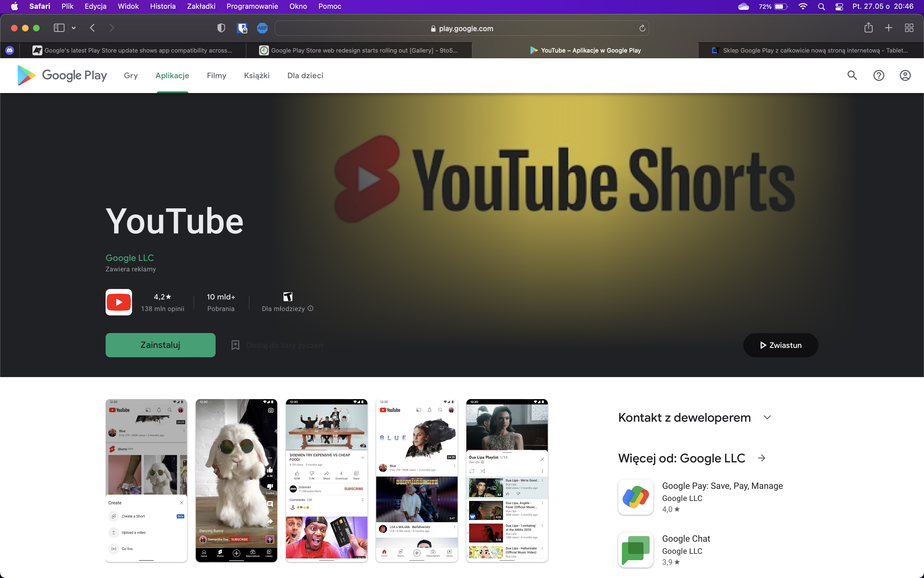The image size is (924, 578).
Task: Expand Kontakt z deweloperem section
Action: pyautogui.click(x=768, y=418)
